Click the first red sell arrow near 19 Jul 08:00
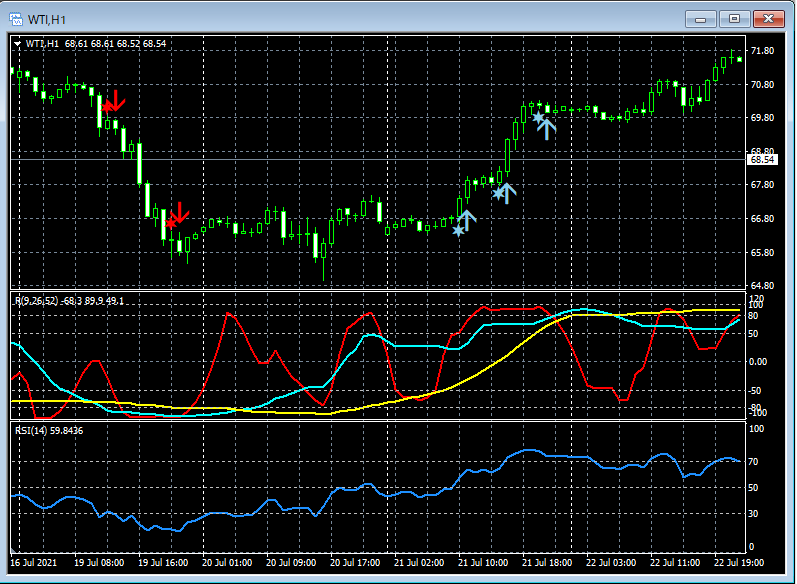This screenshot has width=797, height=584. pos(115,100)
